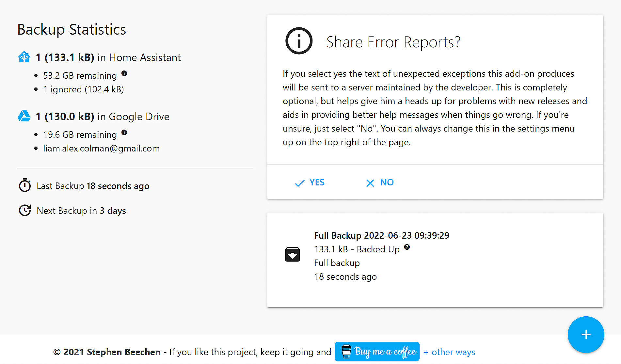Click the '© 2021 Stephen Beechen' footer text
This screenshot has width=621, height=364.
point(107,352)
